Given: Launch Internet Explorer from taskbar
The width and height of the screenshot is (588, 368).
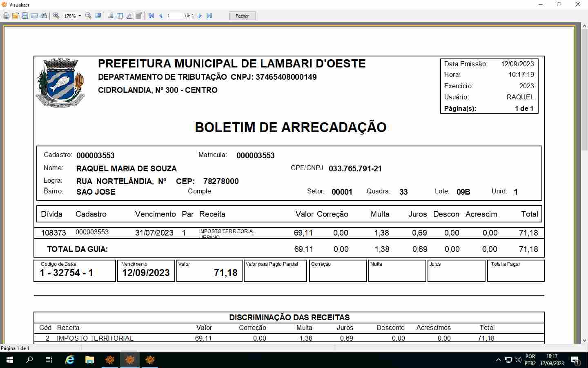Looking at the screenshot, I should point(70,360).
